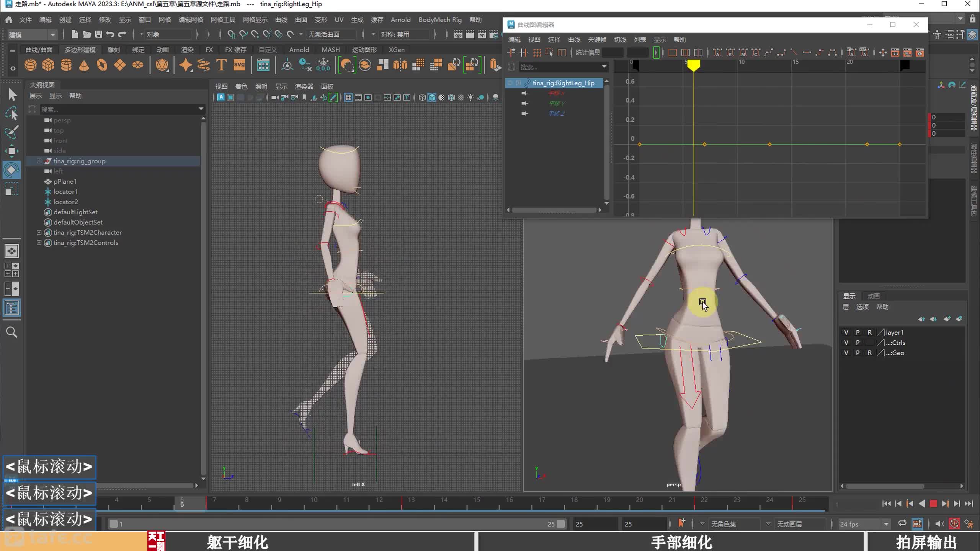Click the polygon type T icon
This screenshot has width=980, height=551.
(221, 65)
